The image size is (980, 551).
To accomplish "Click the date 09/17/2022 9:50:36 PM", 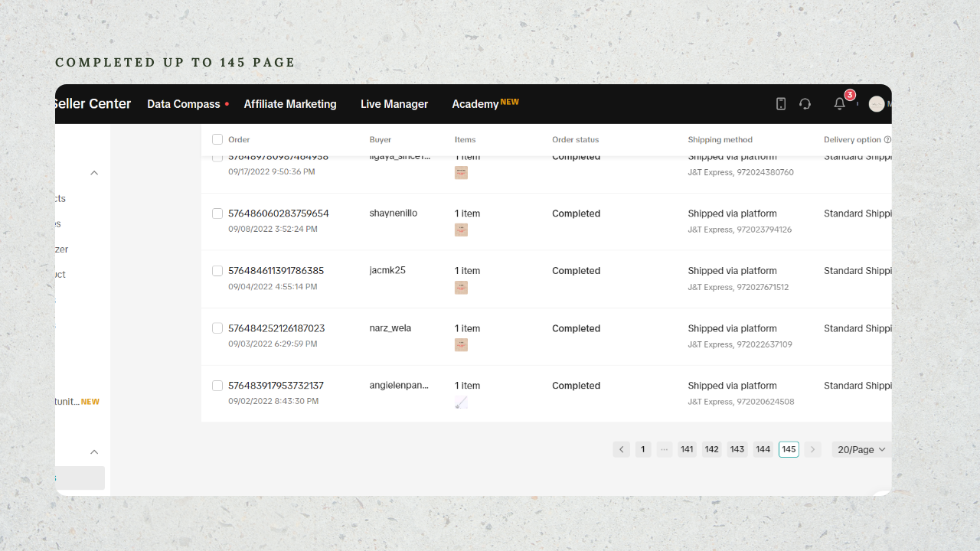I will point(272,172).
